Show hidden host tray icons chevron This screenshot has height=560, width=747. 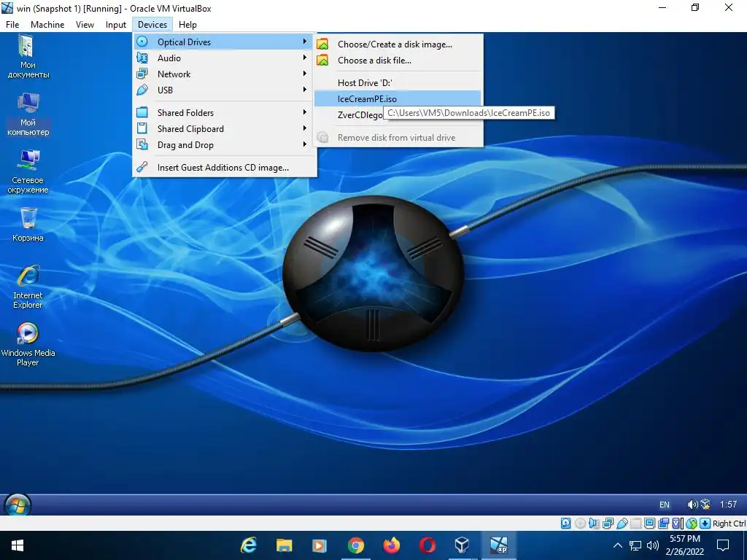(617, 545)
